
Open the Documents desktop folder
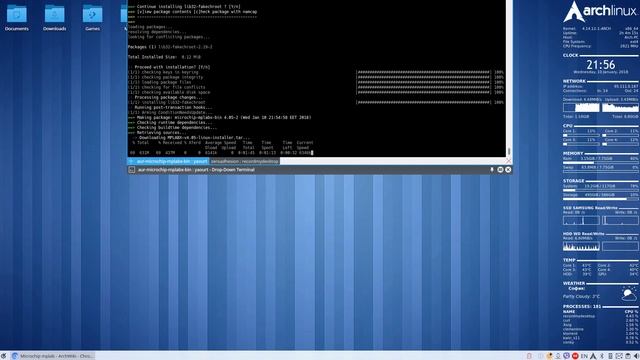(x=17, y=18)
